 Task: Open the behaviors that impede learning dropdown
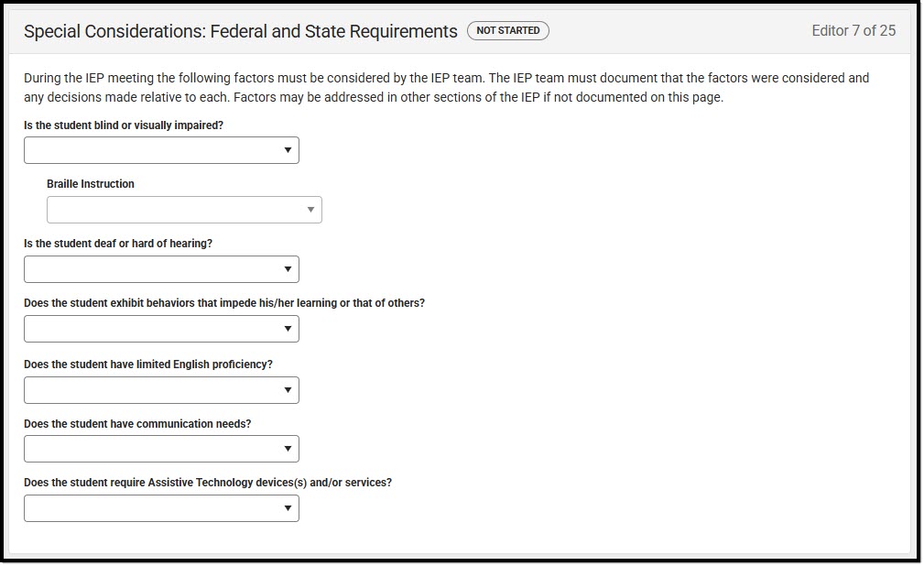click(161, 329)
